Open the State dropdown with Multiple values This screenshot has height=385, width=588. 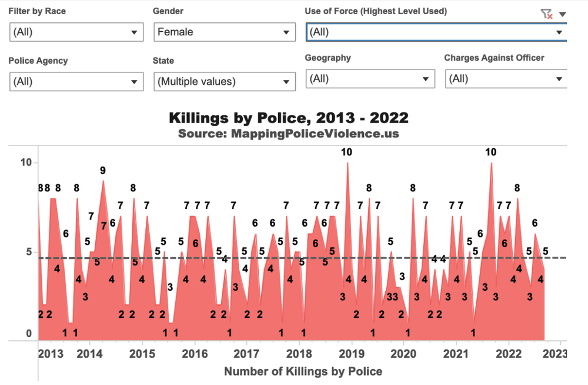coord(225,81)
